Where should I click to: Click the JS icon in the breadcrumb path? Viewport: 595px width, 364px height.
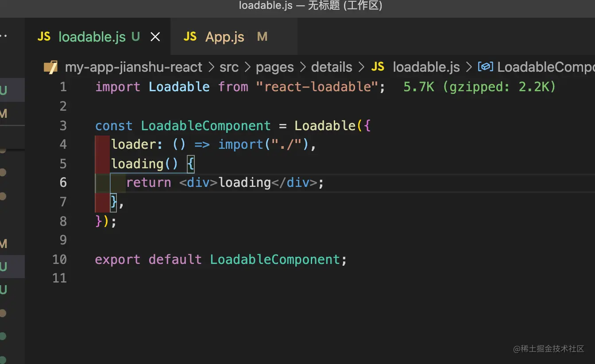pos(378,67)
